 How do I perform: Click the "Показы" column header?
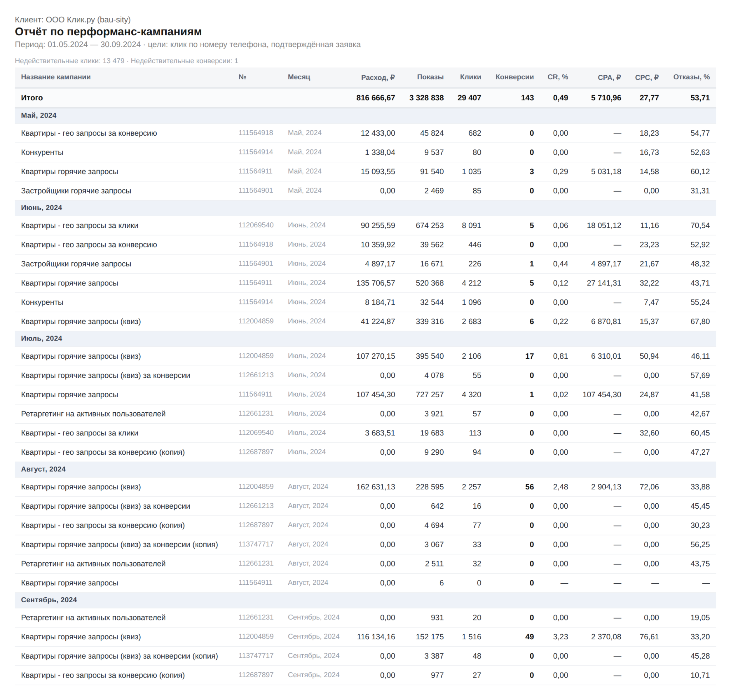click(x=430, y=77)
